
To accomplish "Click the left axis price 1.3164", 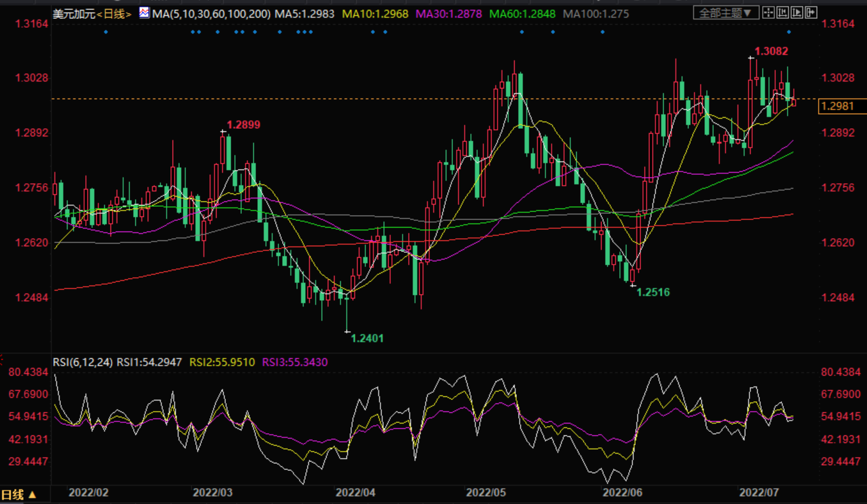I will click(x=32, y=24).
